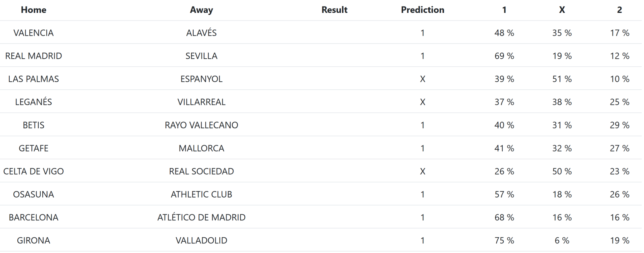The image size is (644, 253).
Task: Click RAYO VALLECANO in the table
Action: [x=201, y=125]
